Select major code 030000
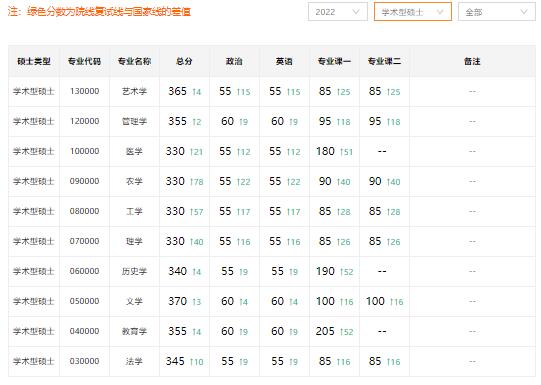This screenshot has width=541, height=385. point(84,362)
